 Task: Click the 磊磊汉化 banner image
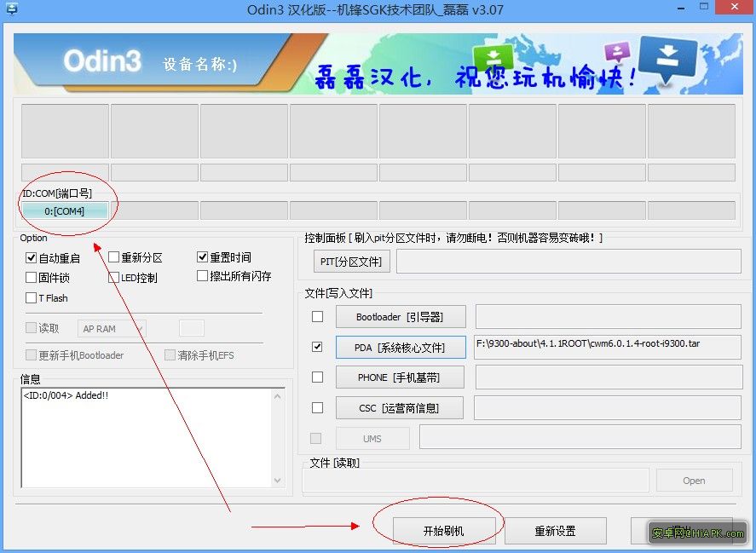378,63
